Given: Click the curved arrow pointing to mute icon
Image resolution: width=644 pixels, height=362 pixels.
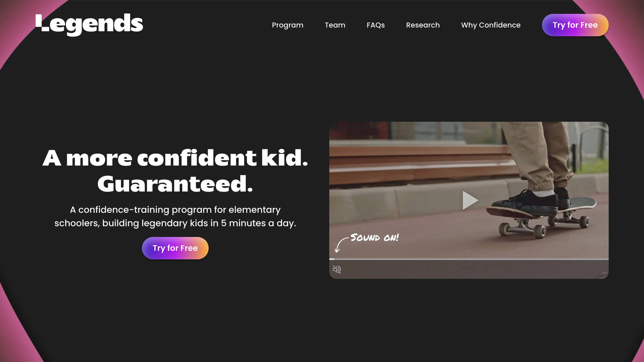Looking at the screenshot, I should click(x=342, y=245).
